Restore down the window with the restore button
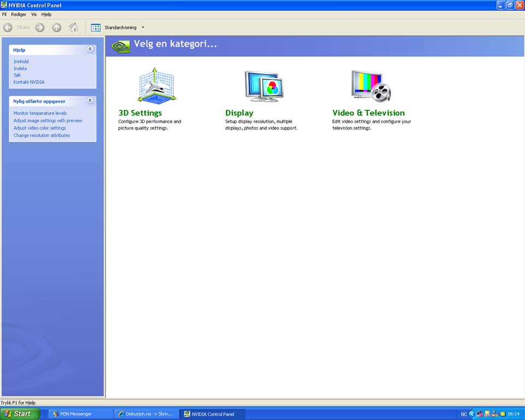This screenshot has width=525, height=420. [510, 5]
